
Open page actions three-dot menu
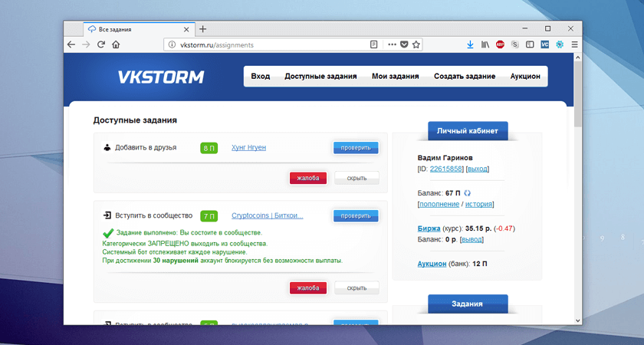393,44
